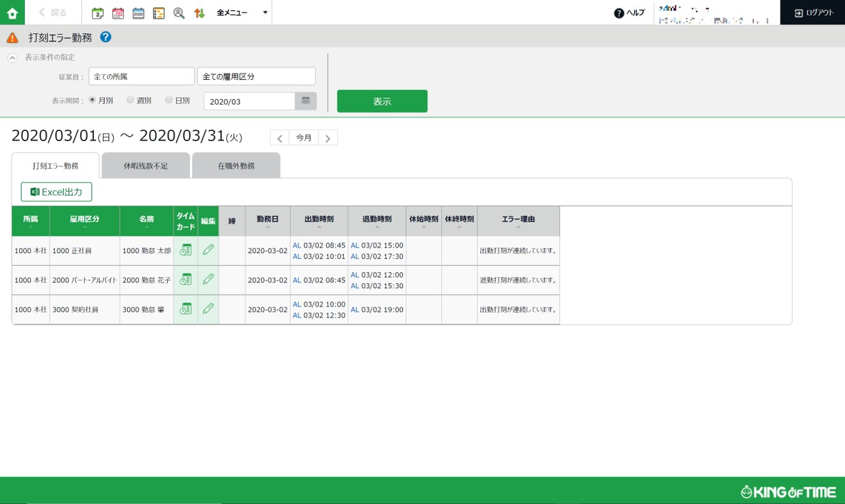845x504 pixels.
Task: Go to the green home icon
Action: (12, 12)
